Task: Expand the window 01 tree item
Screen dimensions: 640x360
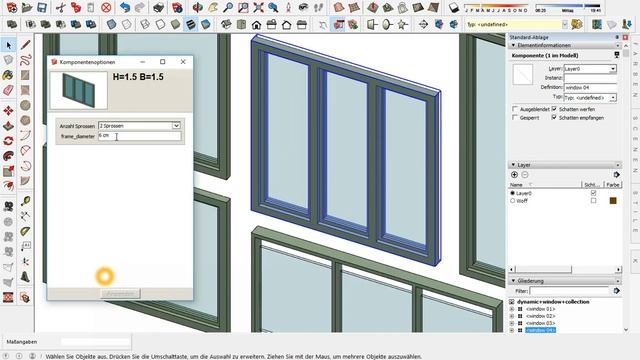Action: coord(512,309)
